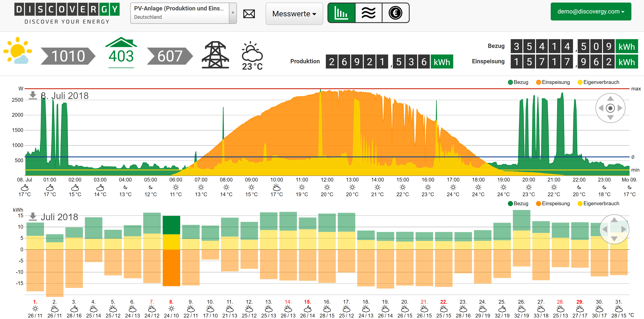Click the Produktion meter counter
The width and height of the screenshot is (644, 319).
389,62
